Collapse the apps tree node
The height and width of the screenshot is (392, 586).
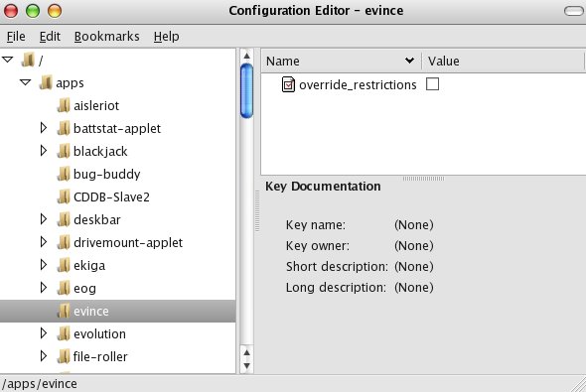pos(26,82)
